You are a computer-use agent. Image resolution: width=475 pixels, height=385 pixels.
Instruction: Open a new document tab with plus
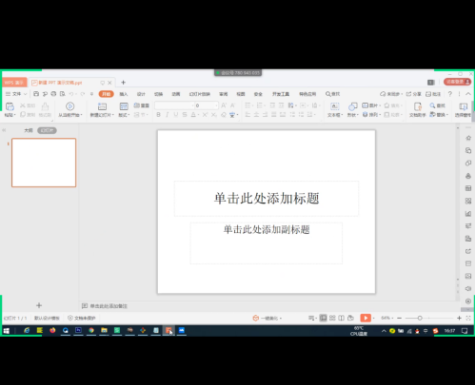click(x=123, y=82)
